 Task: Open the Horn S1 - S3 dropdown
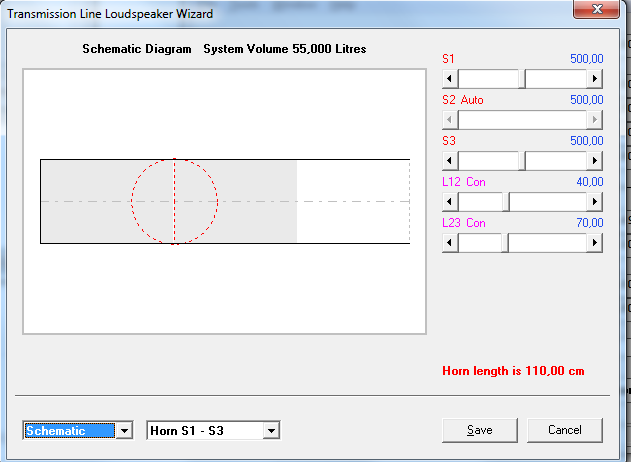[272, 431]
